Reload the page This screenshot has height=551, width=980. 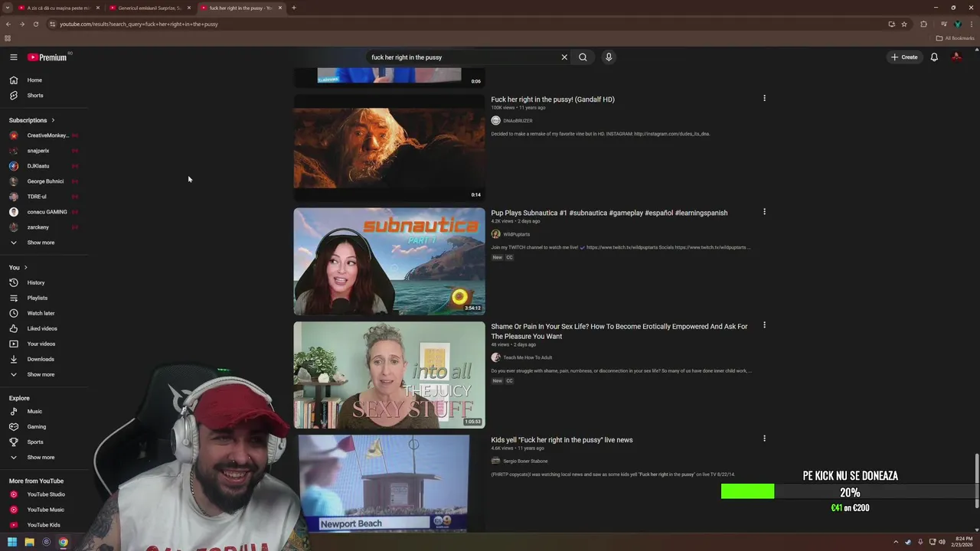click(x=35, y=24)
